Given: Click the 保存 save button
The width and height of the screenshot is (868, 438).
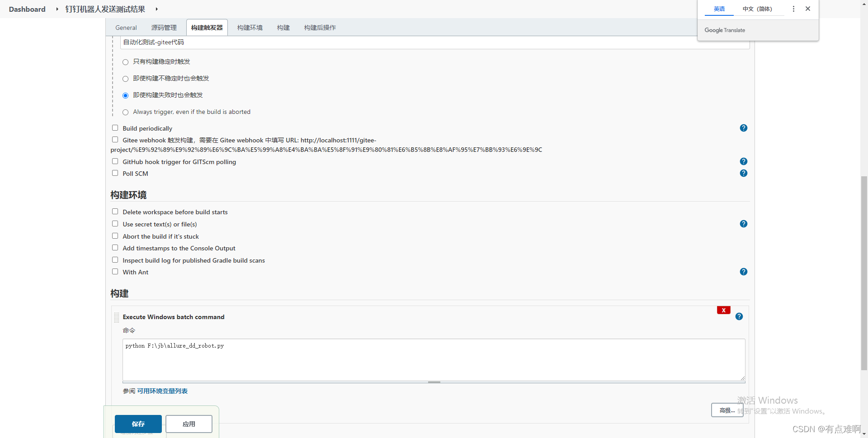Looking at the screenshot, I should coord(138,424).
